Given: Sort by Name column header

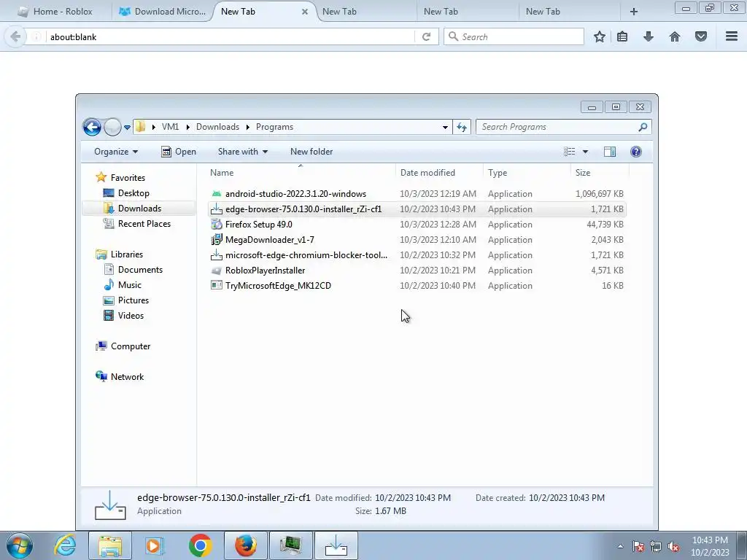Looking at the screenshot, I should [x=300, y=172].
